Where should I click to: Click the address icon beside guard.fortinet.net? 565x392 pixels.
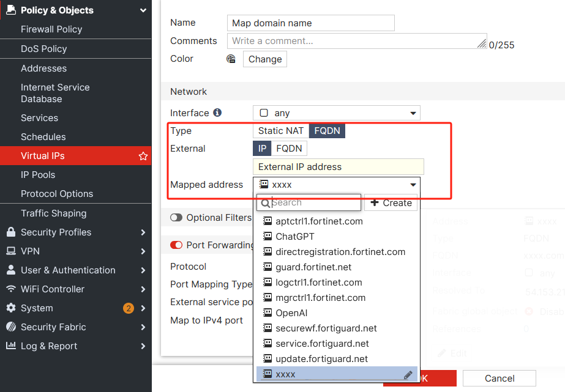coord(268,267)
